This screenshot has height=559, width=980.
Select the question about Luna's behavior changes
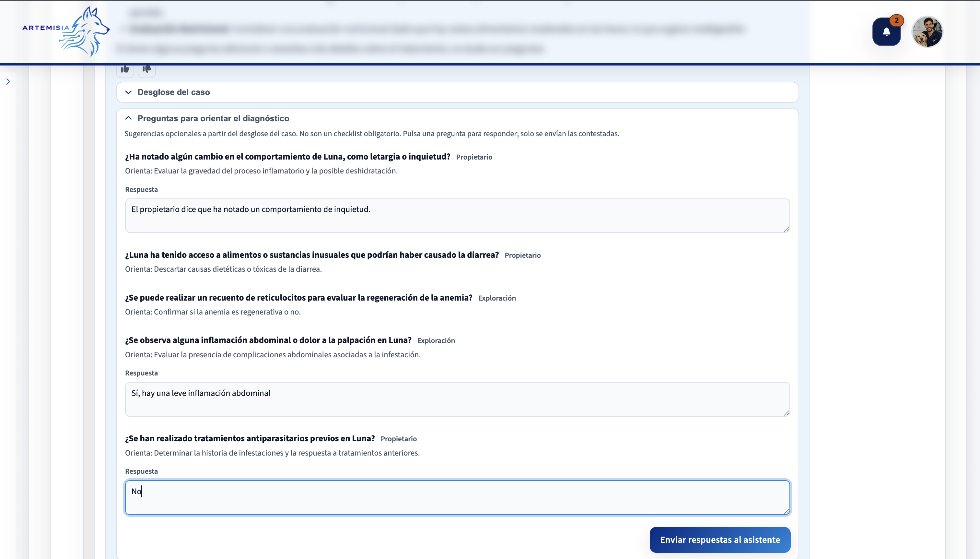[287, 157]
